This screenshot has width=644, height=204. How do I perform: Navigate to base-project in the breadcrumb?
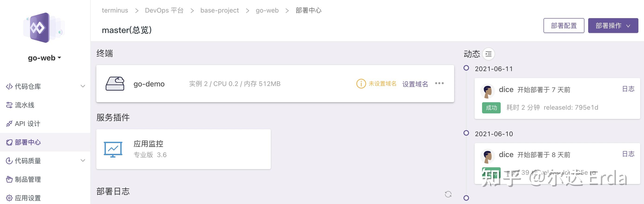point(219,10)
